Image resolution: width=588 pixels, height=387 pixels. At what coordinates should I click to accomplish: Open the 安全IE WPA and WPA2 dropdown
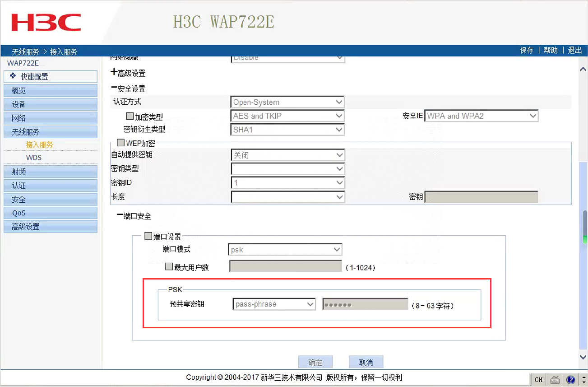pyautogui.click(x=482, y=116)
